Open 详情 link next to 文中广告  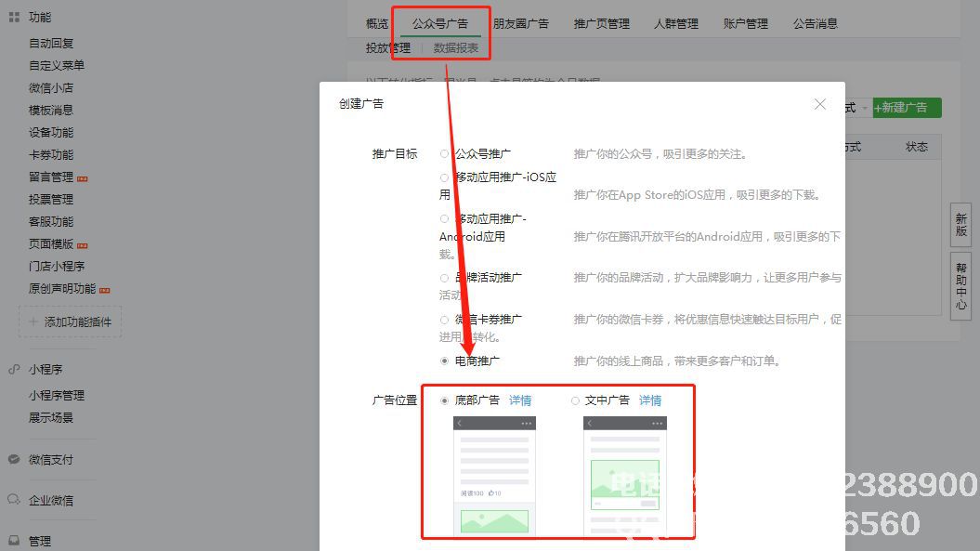(650, 400)
